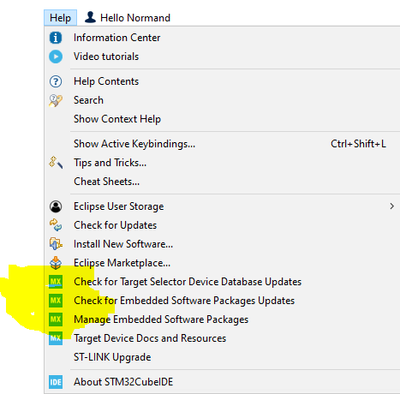Screen dimensions: 400x394
Task: Click MX icon beside Manage Embedded Software Packages
Action: tap(56, 319)
